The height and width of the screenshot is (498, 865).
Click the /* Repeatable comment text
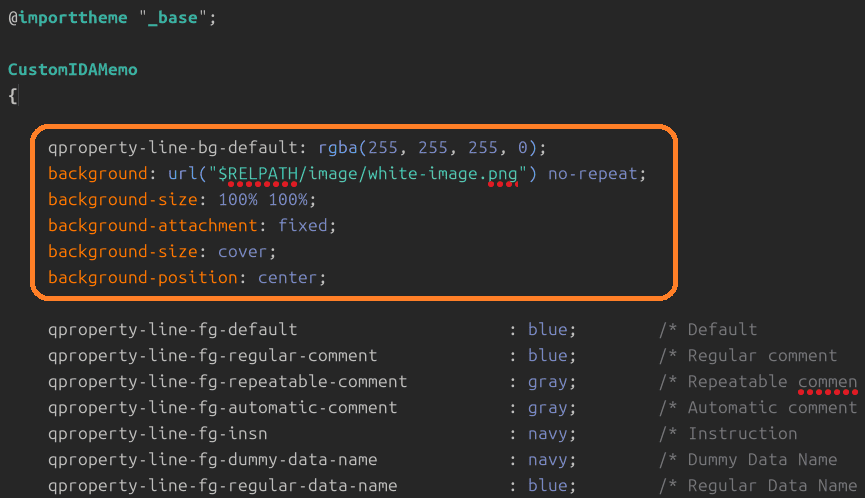click(759, 382)
